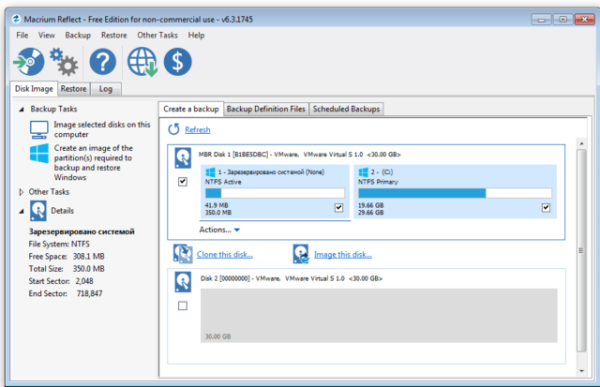Click the Windows logo icon for Windows backup
The width and height of the screenshot is (600, 387).
39,153
